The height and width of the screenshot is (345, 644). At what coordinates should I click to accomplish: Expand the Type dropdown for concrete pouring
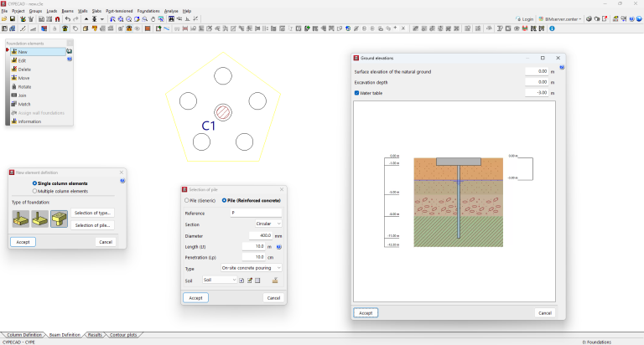pos(253,268)
